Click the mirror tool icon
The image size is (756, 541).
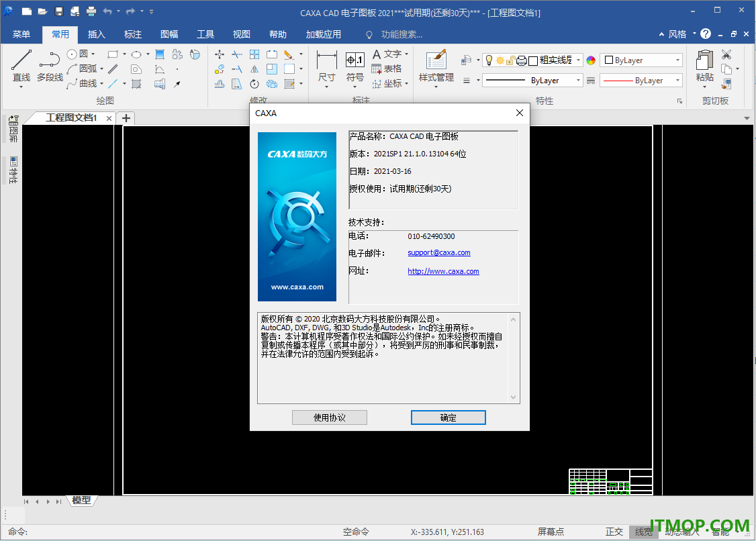254,69
